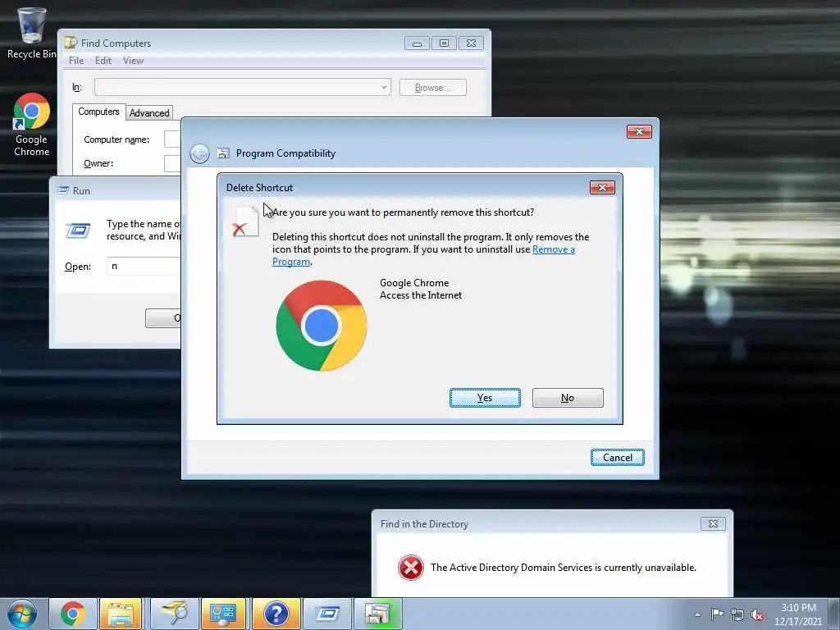Open the Control Panel taskbar icon
840x630 pixels.
(223, 614)
